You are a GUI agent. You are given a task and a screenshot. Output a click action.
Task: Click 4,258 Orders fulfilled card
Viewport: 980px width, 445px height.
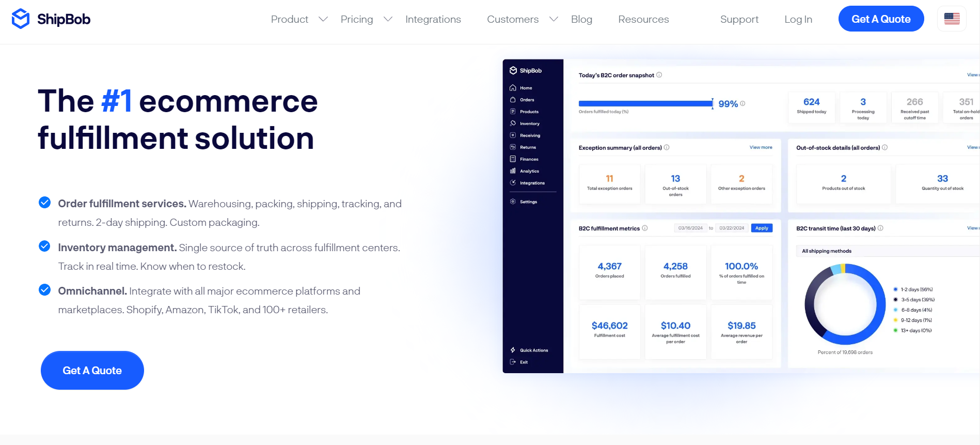pyautogui.click(x=675, y=272)
